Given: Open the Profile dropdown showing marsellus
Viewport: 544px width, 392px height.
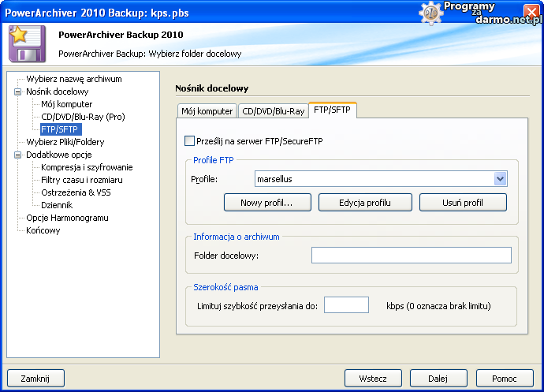Looking at the screenshot, I should [500, 179].
